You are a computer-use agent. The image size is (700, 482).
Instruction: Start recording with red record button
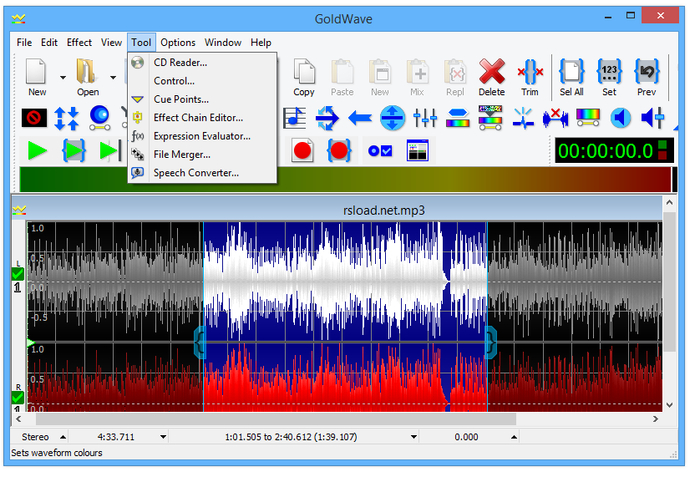(303, 150)
